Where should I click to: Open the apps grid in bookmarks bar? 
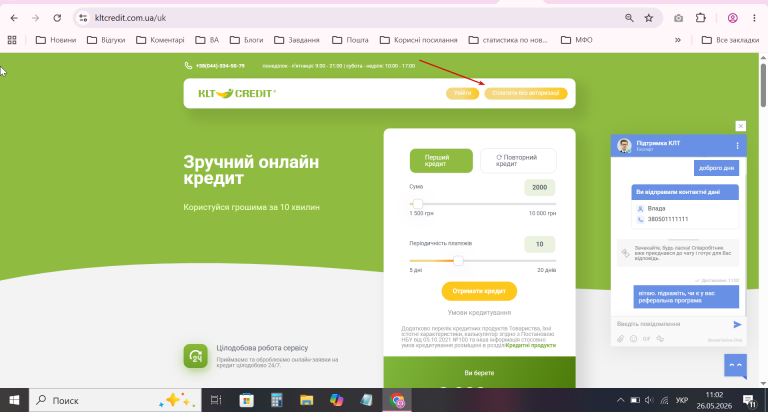(x=12, y=40)
